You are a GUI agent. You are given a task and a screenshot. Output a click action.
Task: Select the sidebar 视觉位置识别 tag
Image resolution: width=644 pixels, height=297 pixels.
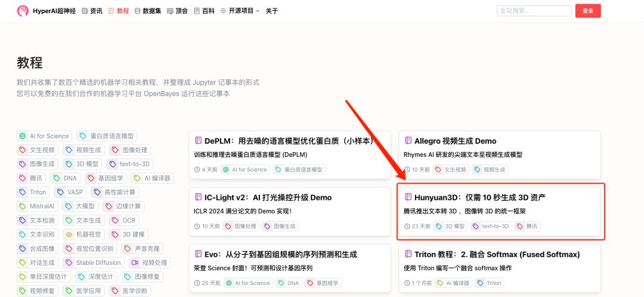click(x=90, y=249)
